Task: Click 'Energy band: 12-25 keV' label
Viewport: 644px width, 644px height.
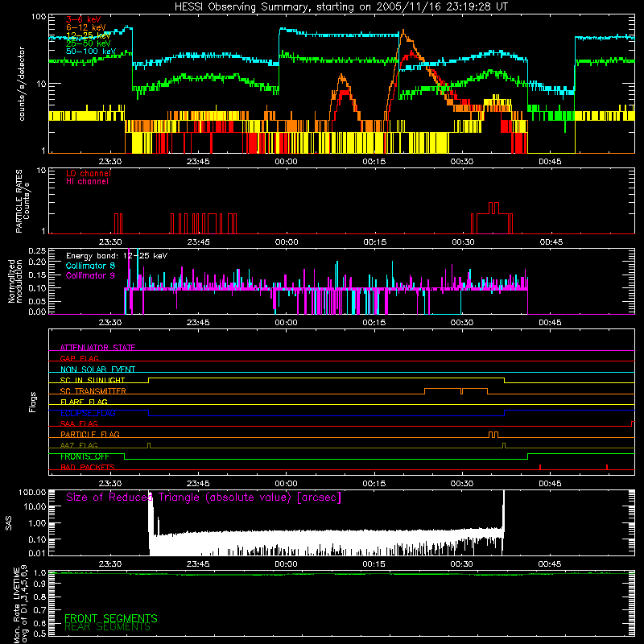Action: point(117,256)
